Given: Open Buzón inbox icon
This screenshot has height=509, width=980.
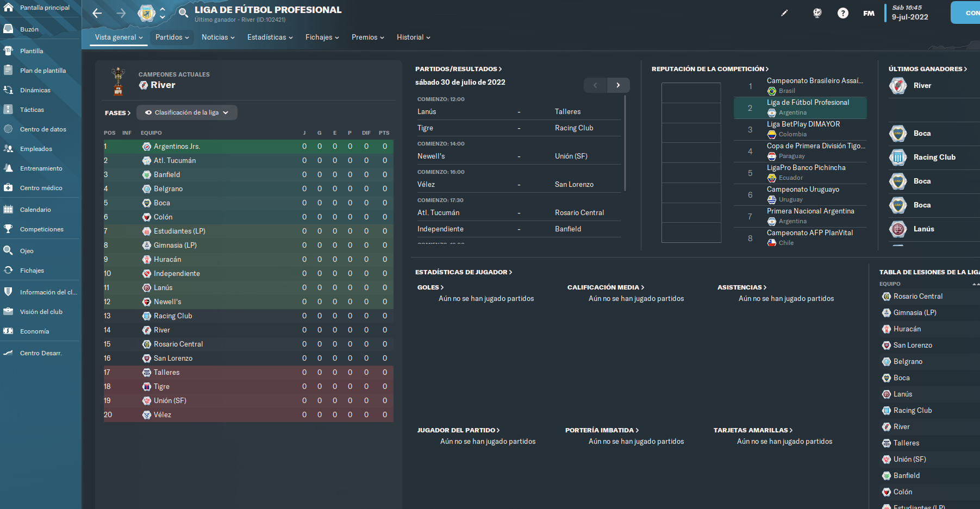Looking at the screenshot, I should click(x=8, y=29).
